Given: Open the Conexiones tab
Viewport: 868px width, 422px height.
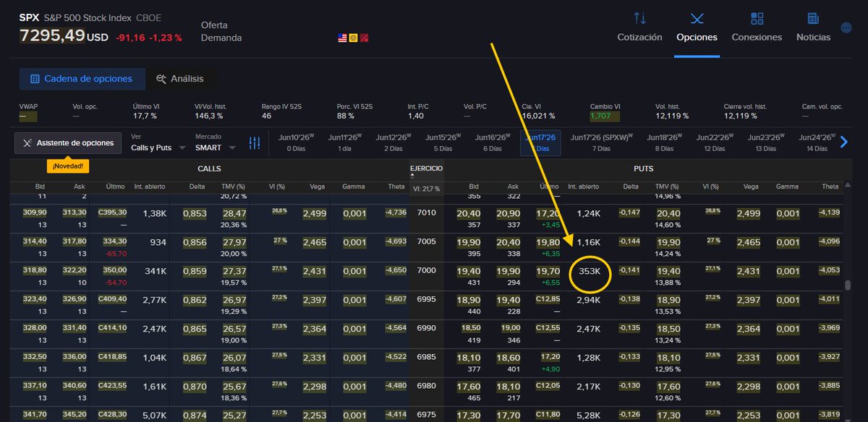Looking at the screenshot, I should pos(757,27).
